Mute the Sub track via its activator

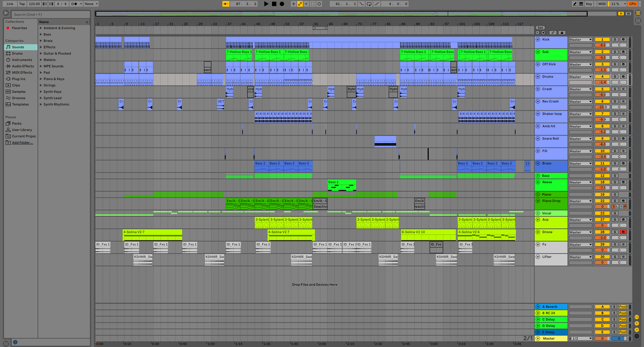(602, 52)
